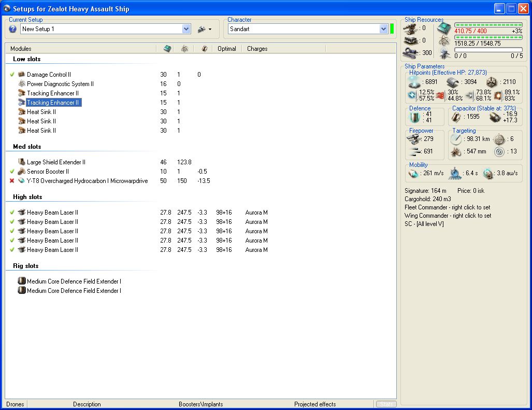Select the second Medium Core Defence Field Extender I
This screenshot has height=410, width=532.
pos(74,291)
